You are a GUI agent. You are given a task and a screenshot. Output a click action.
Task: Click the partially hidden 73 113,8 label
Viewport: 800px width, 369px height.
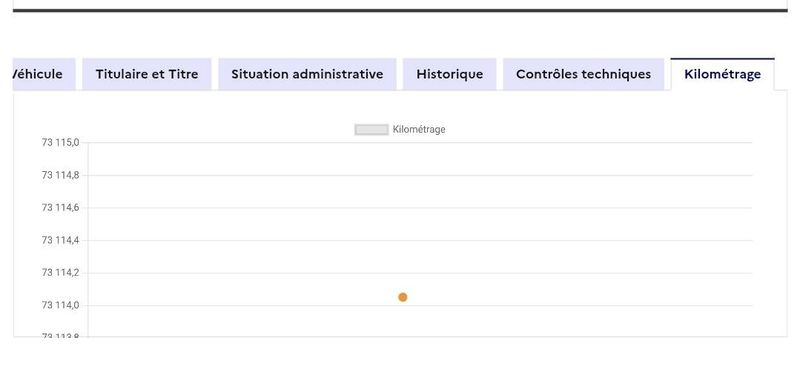60,335
